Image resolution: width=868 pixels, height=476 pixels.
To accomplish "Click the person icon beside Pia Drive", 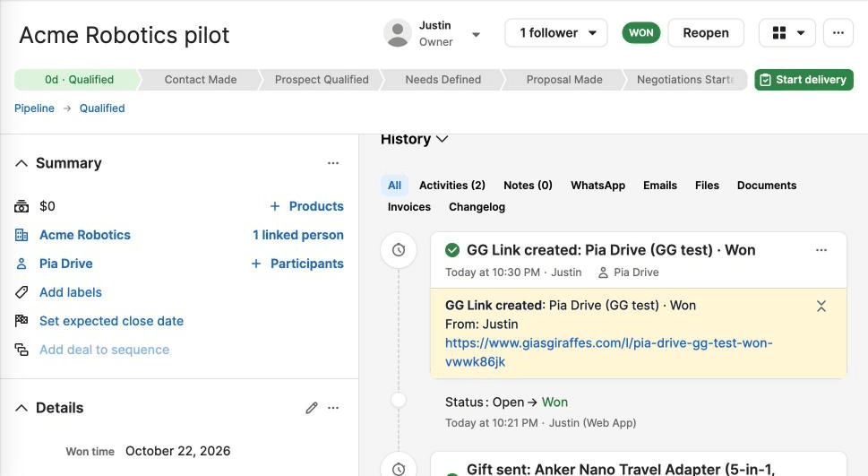I will (x=21, y=264).
